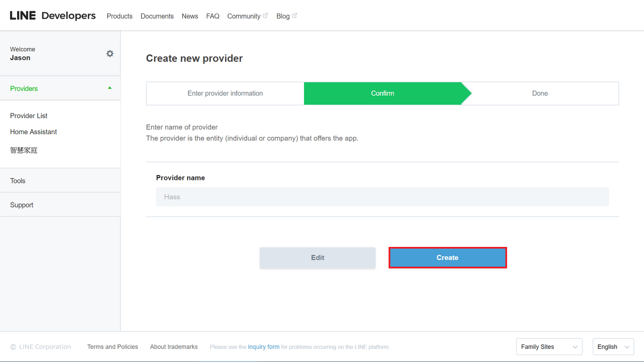Click the Provider name label

tap(181, 178)
